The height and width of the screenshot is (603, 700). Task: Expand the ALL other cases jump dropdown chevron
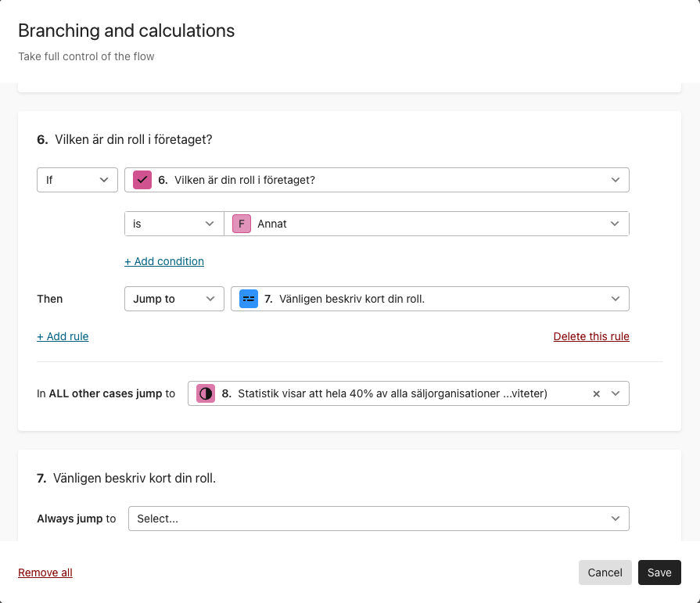pyautogui.click(x=615, y=394)
